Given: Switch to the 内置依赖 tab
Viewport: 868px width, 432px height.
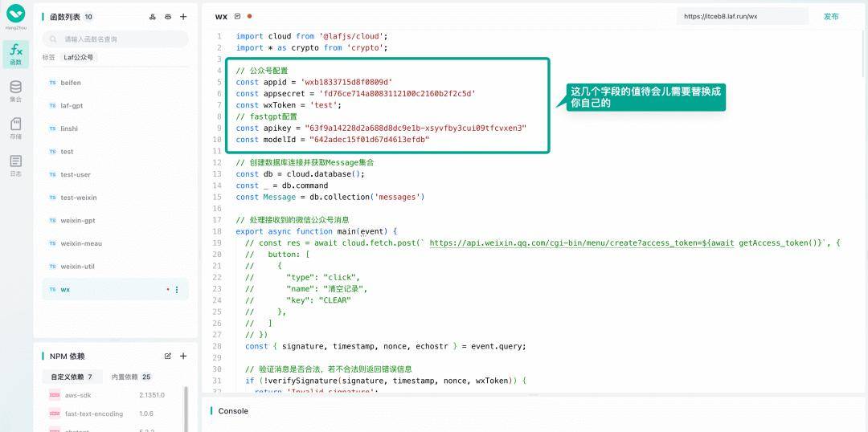Looking at the screenshot, I should pos(131,377).
